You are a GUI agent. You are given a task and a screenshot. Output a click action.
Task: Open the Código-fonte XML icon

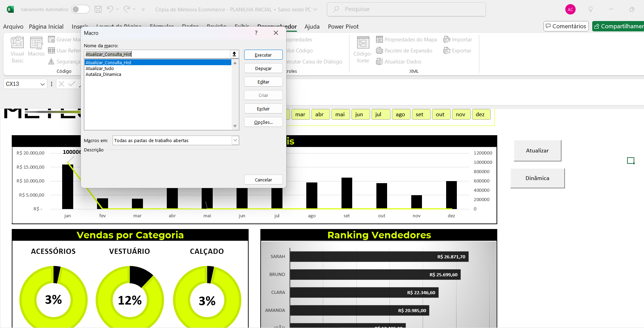point(363,43)
